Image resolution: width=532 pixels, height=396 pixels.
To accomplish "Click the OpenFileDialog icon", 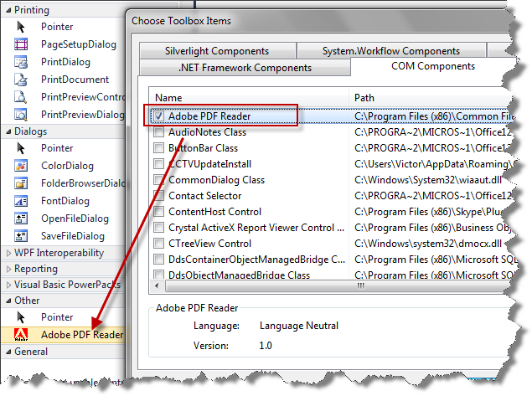I will click(21, 219).
